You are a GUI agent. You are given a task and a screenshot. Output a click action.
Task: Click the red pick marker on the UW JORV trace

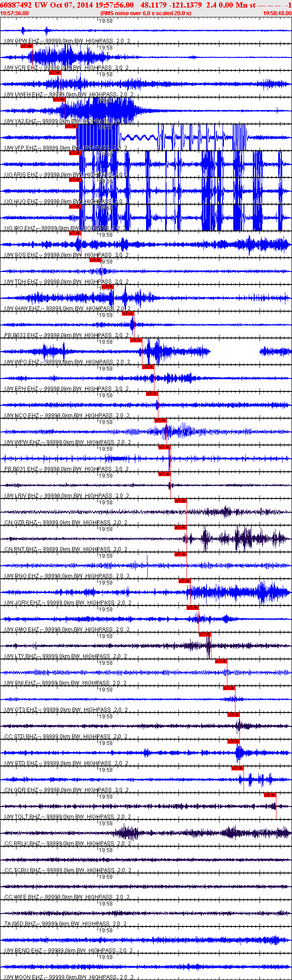184,581
